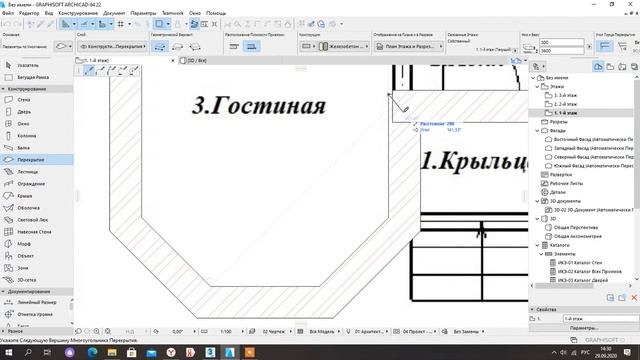This screenshot has height=360, width=640.
Task: Toggle rectangular geometry method
Action: point(178,47)
